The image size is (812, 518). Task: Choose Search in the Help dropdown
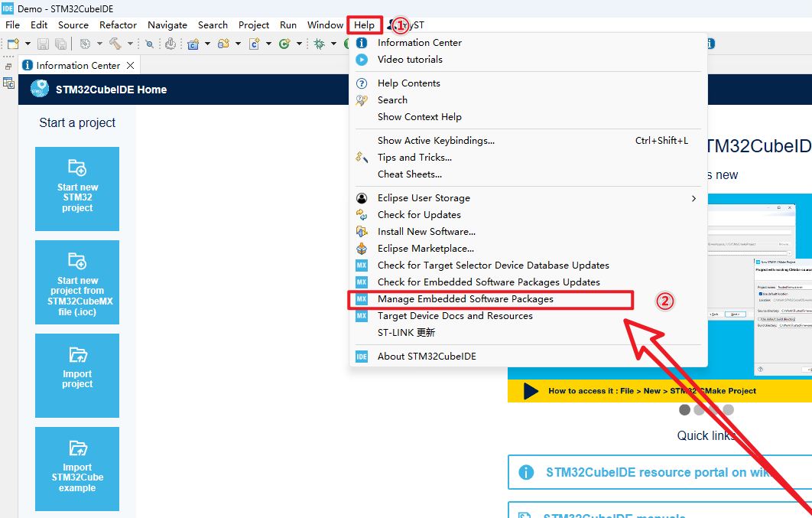coord(528,100)
